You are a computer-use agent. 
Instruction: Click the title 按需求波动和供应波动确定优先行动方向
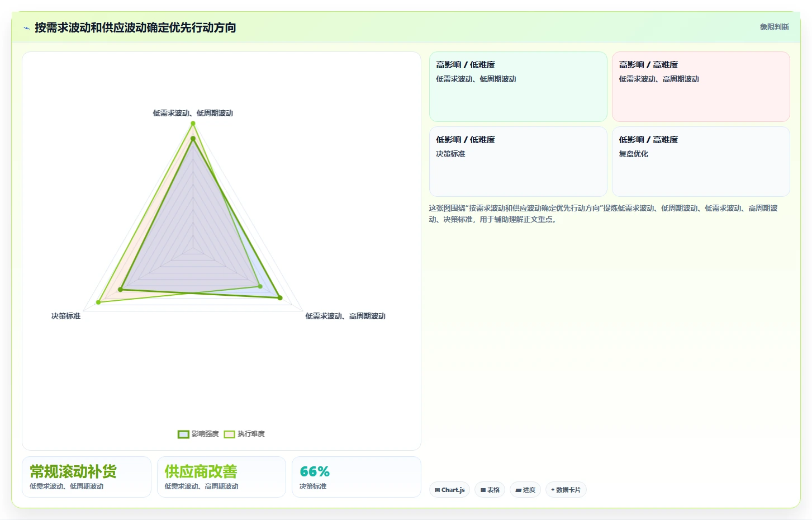pyautogui.click(x=135, y=27)
